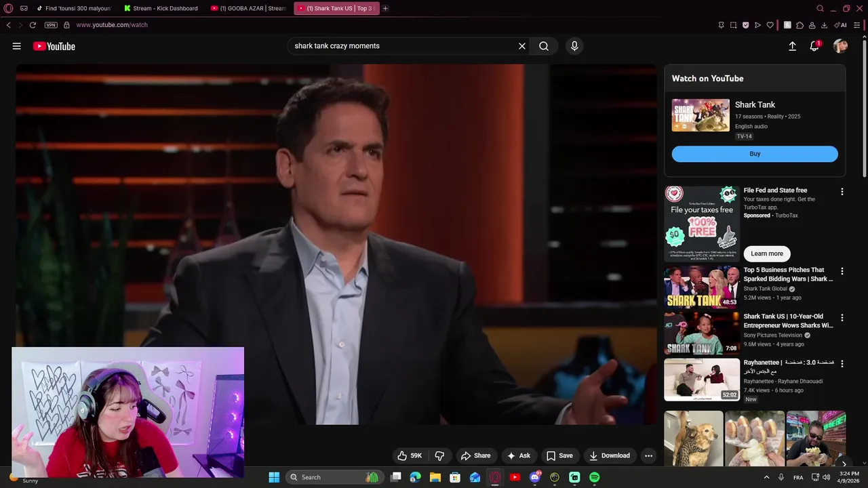Open the Opera easy setup menu

(857, 25)
